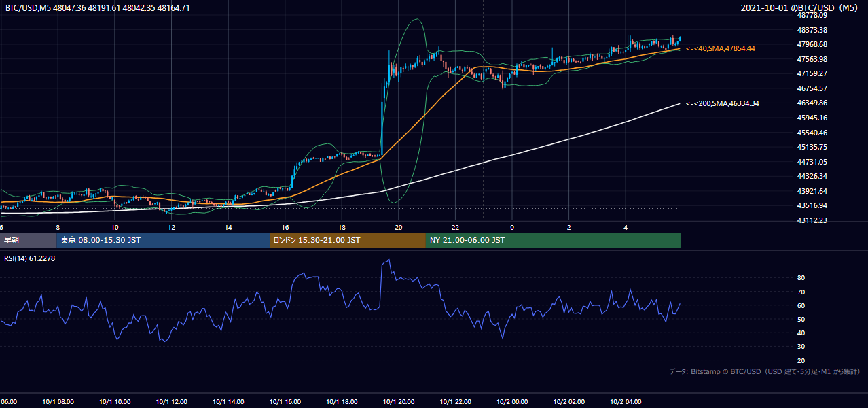Click the 東京 08:00-15:30 JST session bar
This screenshot has height=408, width=868.
click(163, 240)
